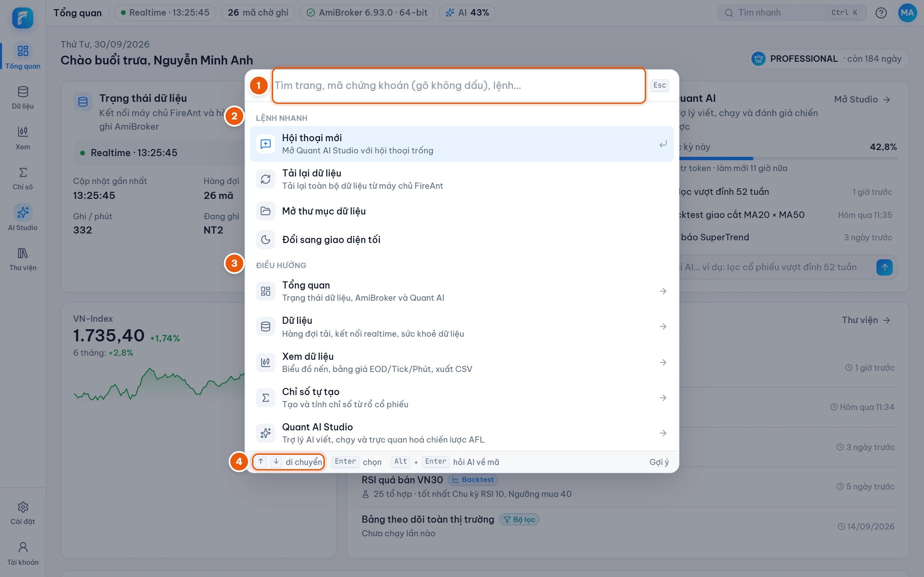
Task: Open Thư viện in the sidebar
Action: 22,260
